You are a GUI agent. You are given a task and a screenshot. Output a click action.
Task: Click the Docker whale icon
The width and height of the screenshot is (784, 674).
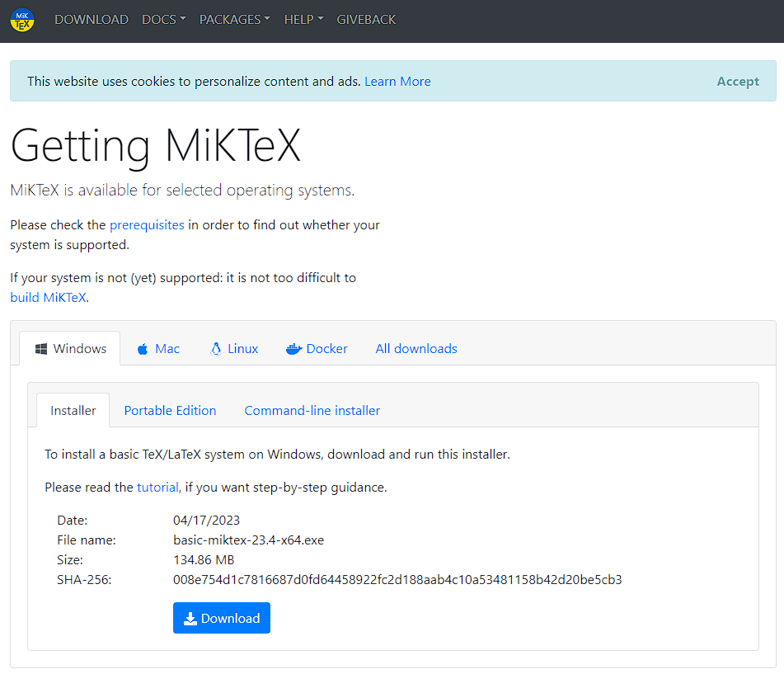point(294,349)
